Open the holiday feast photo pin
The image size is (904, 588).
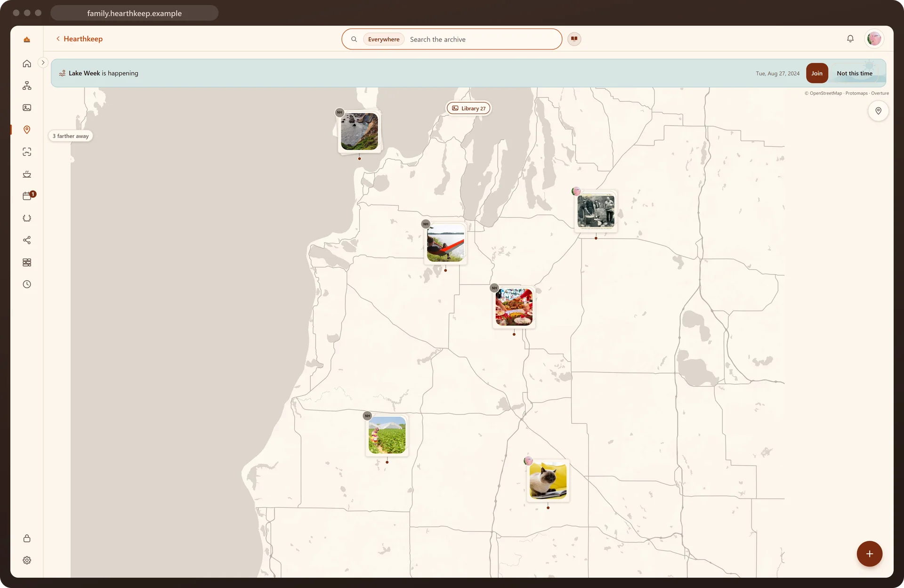coord(514,307)
